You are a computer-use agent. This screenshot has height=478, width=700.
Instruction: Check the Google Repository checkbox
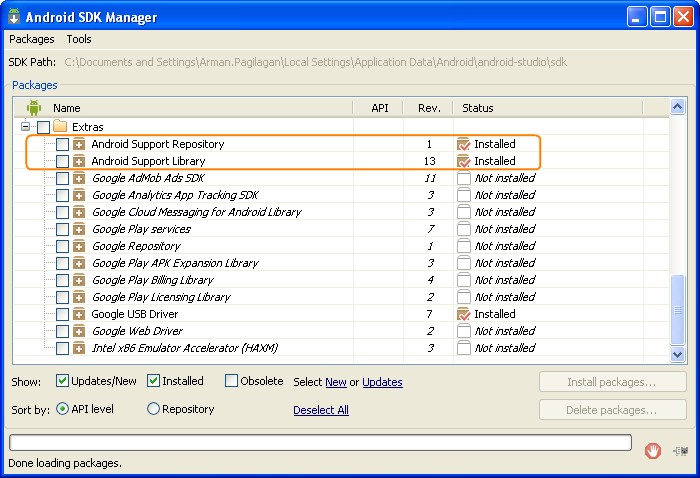(x=62, y=246)
